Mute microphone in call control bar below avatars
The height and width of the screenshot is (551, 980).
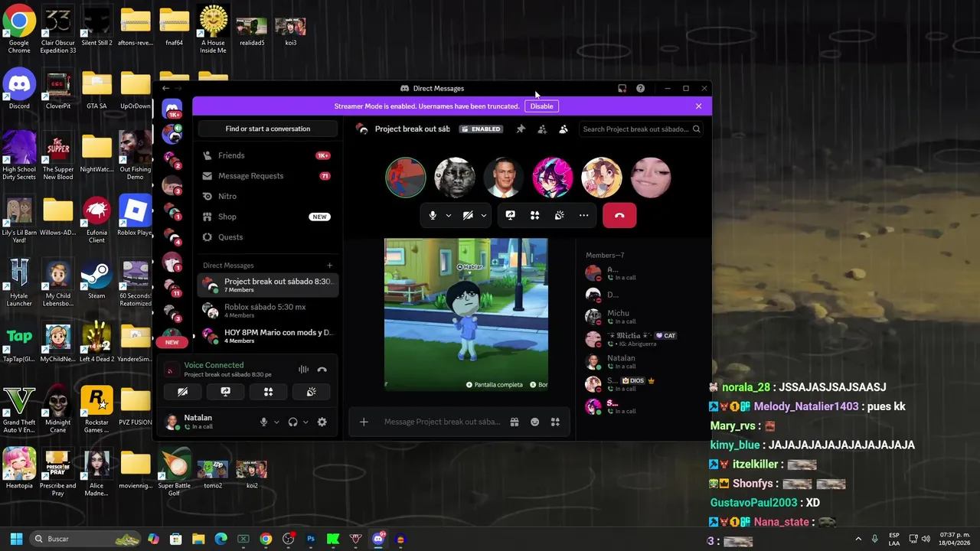[433, 216]
